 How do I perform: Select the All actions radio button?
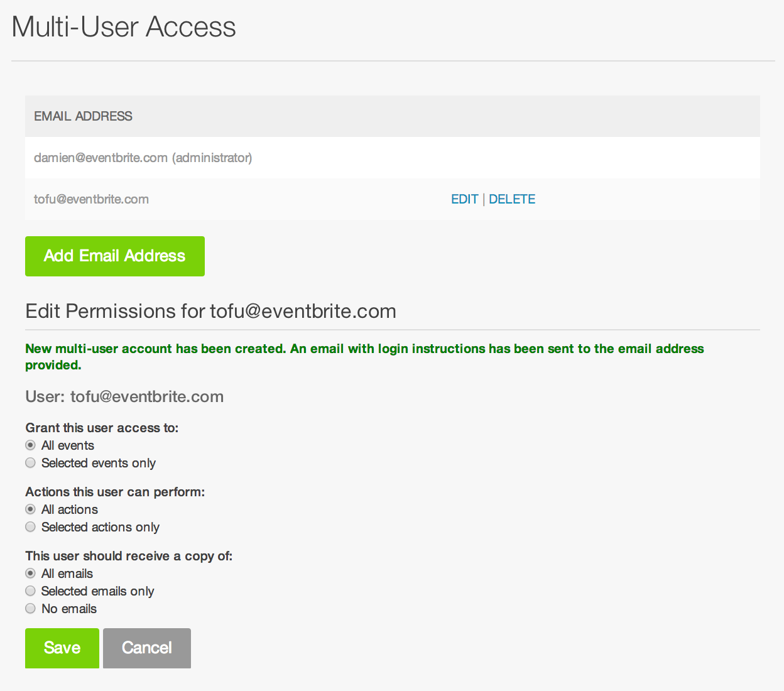click(30, 509)
